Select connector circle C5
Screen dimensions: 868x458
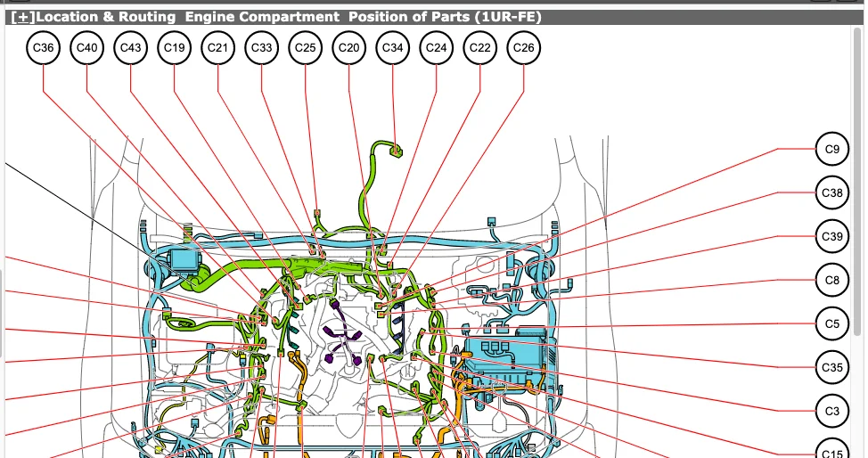click(x=831, y=323)
